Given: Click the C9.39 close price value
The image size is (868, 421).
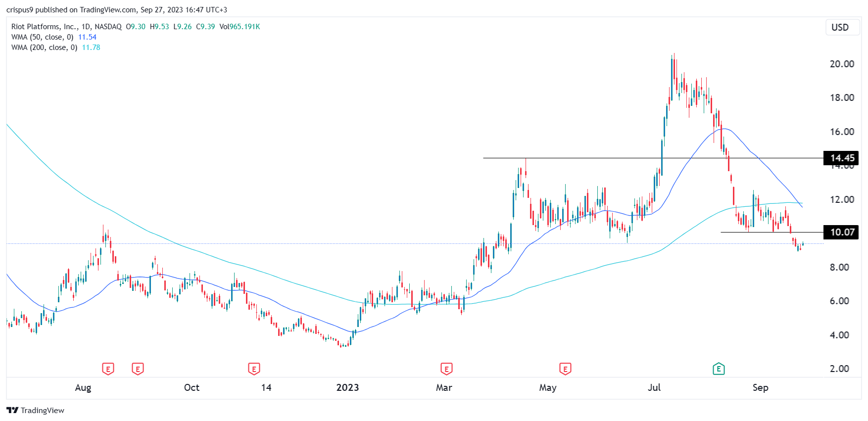Looking at the screenshot, I should tap(205, 27).
